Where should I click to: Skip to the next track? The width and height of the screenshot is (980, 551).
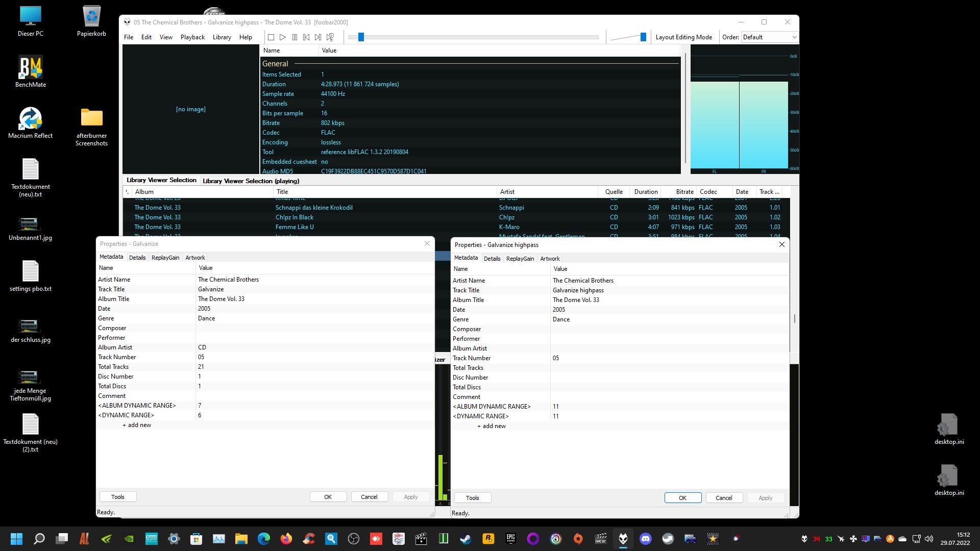click(x=318, y=37)
